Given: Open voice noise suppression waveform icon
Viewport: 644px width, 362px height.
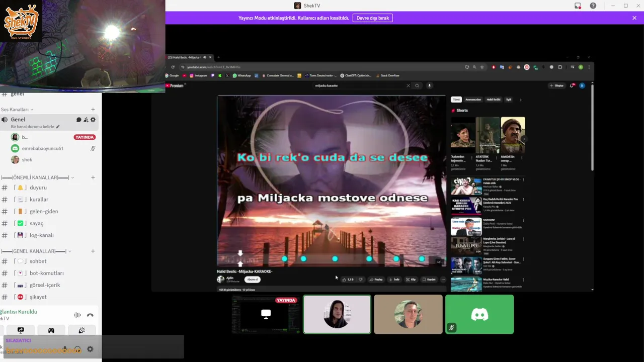Looking at the screenshot, I should click(x=77, y=315).
